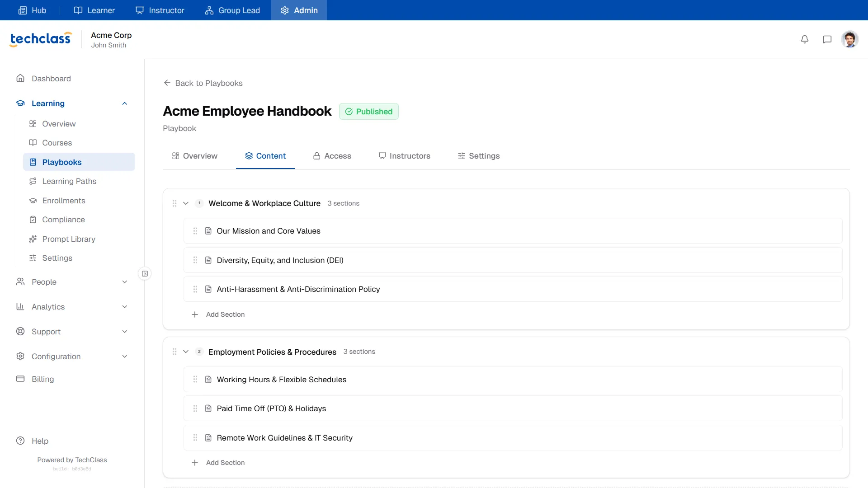Click the Welcome & Workplace Culture chapter title
This screenshot has width=868, height=488.
coord(264,203)
